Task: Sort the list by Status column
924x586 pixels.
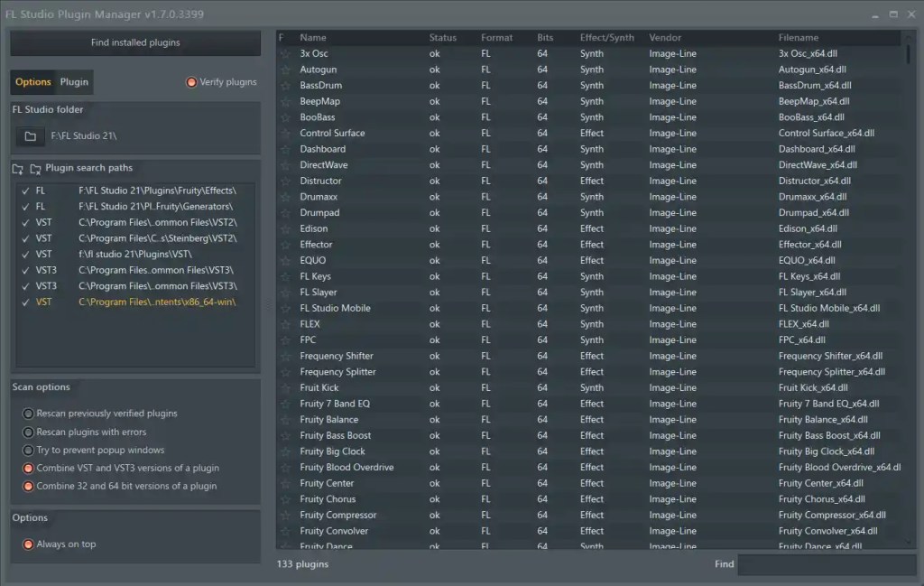Action: (x=442, y=38)
